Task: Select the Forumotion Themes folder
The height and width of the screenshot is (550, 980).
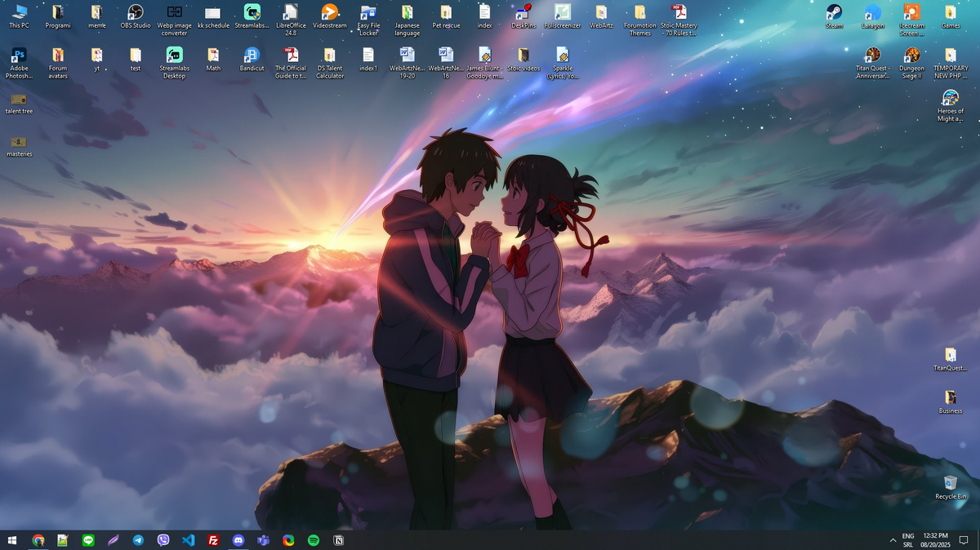Action: click(x=640, y=20)
